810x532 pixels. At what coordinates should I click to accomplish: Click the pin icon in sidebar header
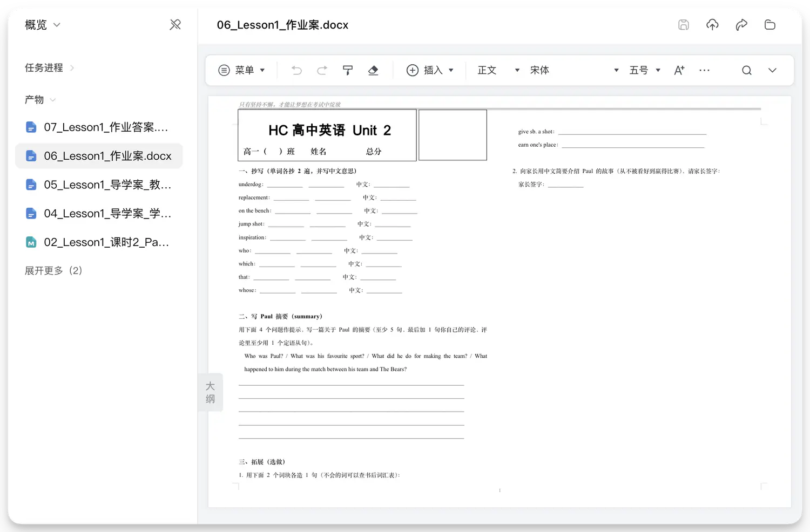pyautogui.click(x=175, y=25)
